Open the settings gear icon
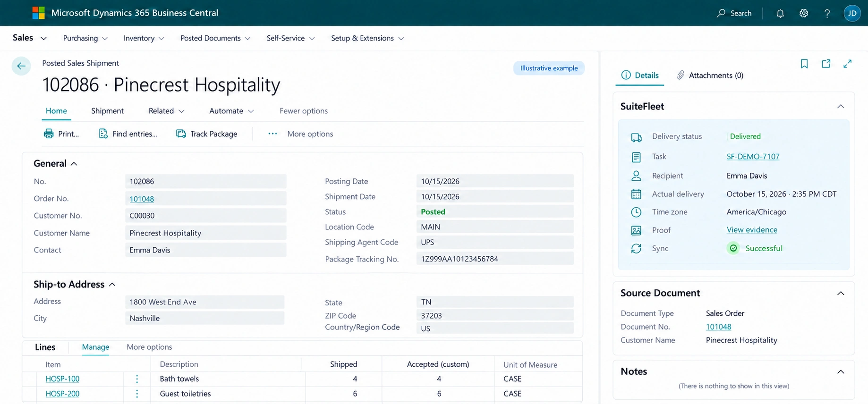Screen dimensions: 868x404 coord(804,13)
